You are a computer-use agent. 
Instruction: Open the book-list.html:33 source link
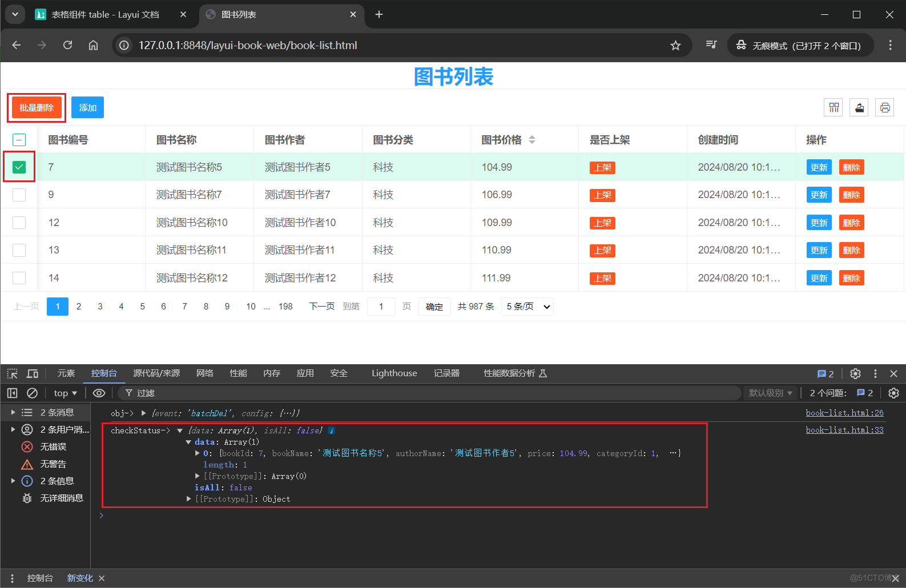(844, 430)
